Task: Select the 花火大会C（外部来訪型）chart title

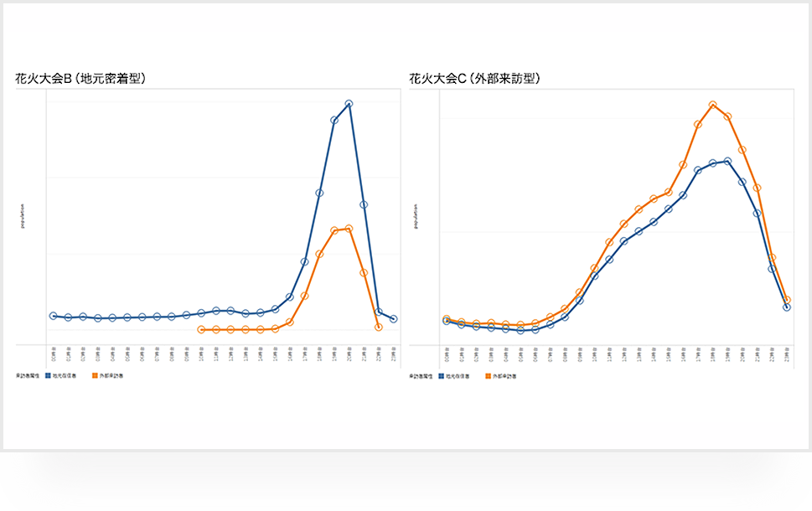Action: point(473,78)
